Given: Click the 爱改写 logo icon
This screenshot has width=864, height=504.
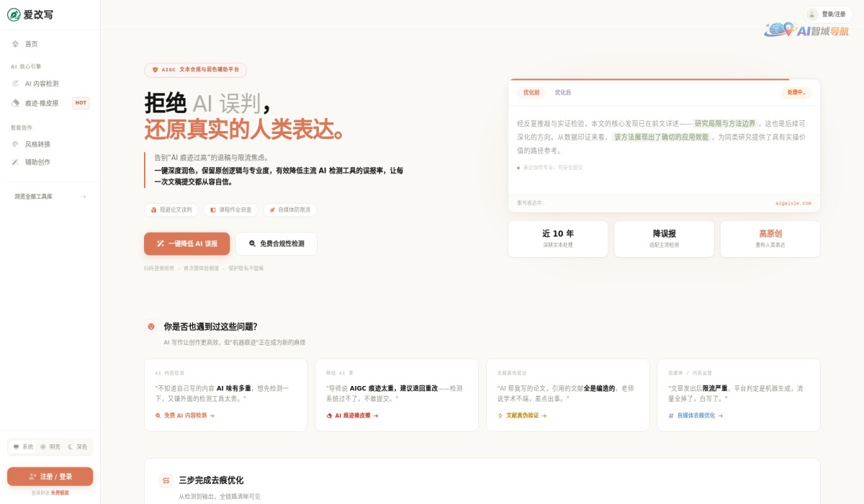Looking at the screenshot, I should (13, 14).
